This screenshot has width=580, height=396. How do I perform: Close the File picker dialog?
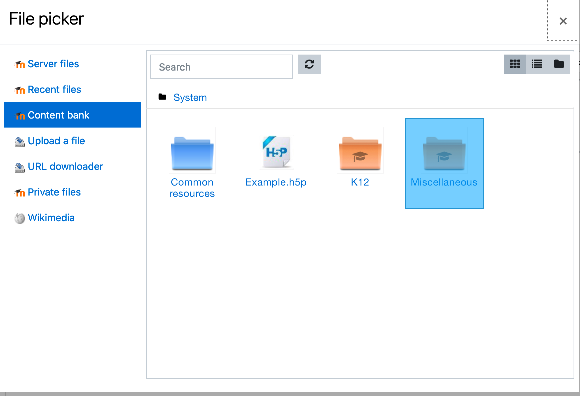563,21
